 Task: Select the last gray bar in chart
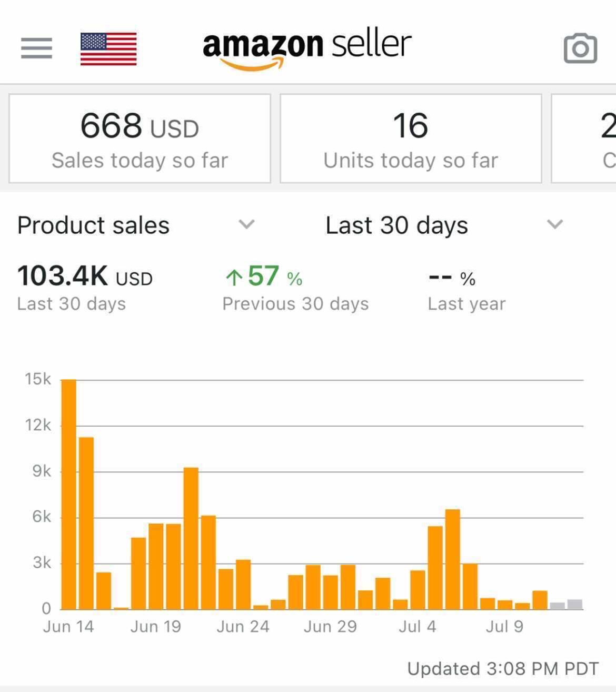pos(575,605)
